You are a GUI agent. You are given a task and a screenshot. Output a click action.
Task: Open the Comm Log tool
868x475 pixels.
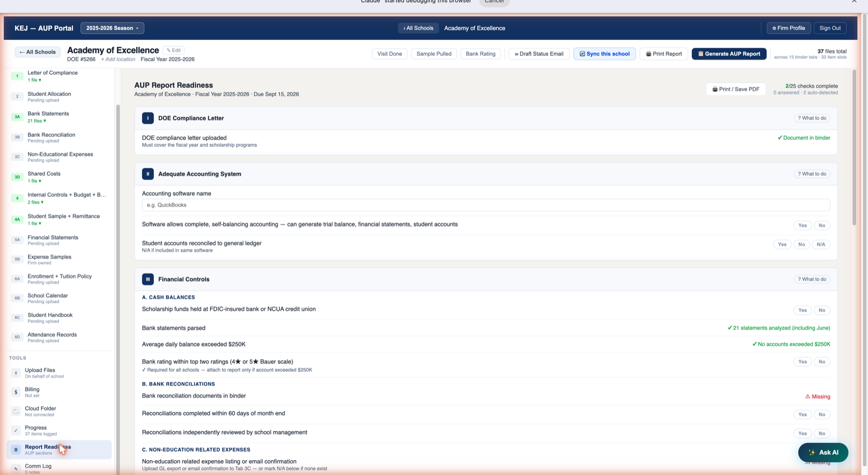[x=60, y=468]
